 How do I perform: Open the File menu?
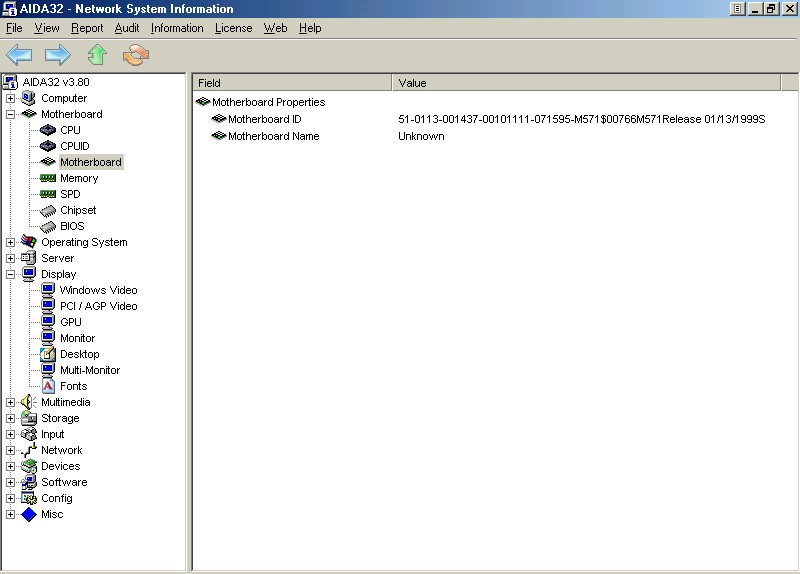[x=14, y=28]
